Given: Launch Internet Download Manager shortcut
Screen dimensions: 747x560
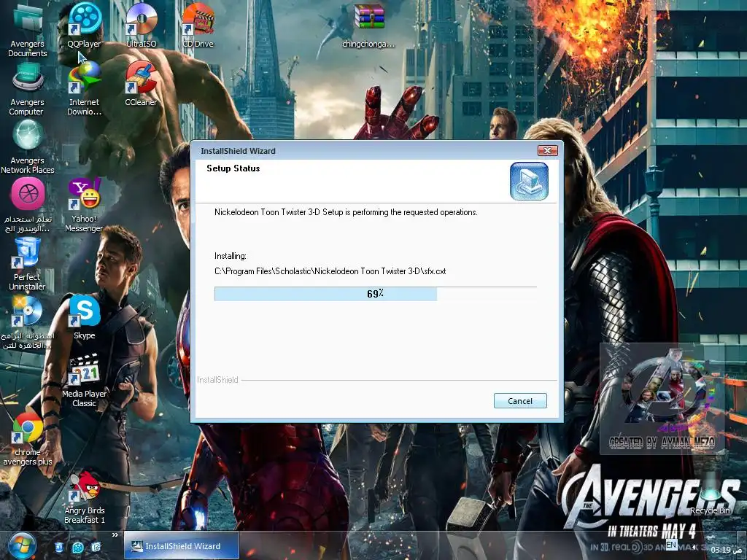Looking at the screenshot, I should (x=85, y=90).
